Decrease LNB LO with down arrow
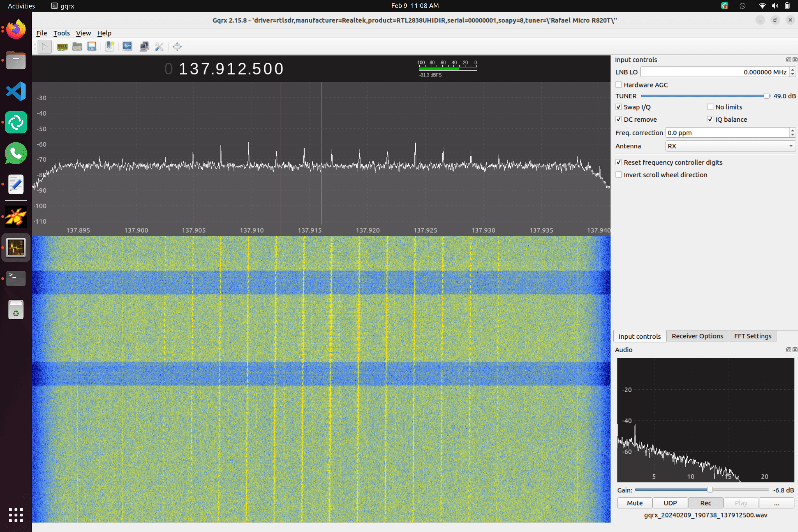798x532 pixels. point(793,74)
